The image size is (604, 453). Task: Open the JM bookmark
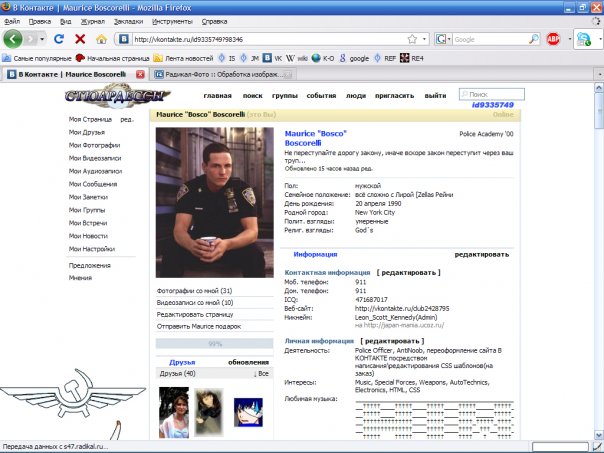(249, 58)
